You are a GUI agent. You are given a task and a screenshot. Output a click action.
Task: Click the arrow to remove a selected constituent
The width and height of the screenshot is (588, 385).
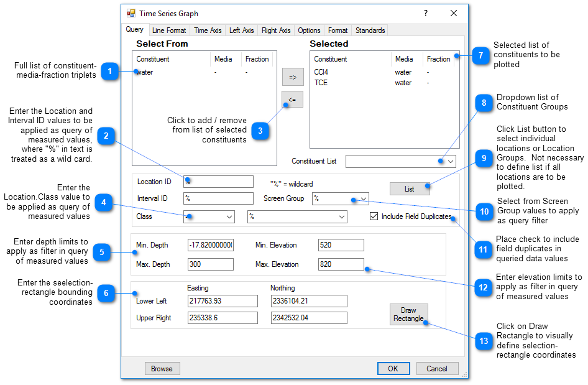coord(292,100)
